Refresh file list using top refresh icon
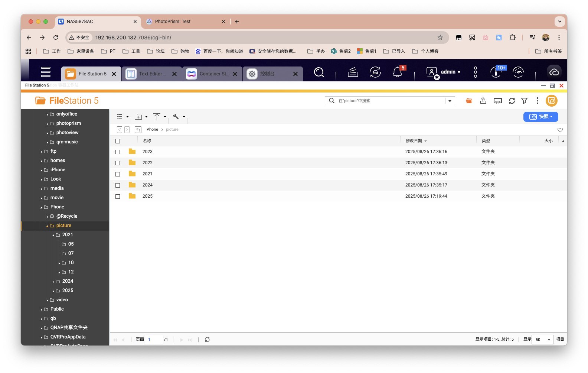Viewport: 588px width, 373px height. pyautogui.click(x=512, y=101)
